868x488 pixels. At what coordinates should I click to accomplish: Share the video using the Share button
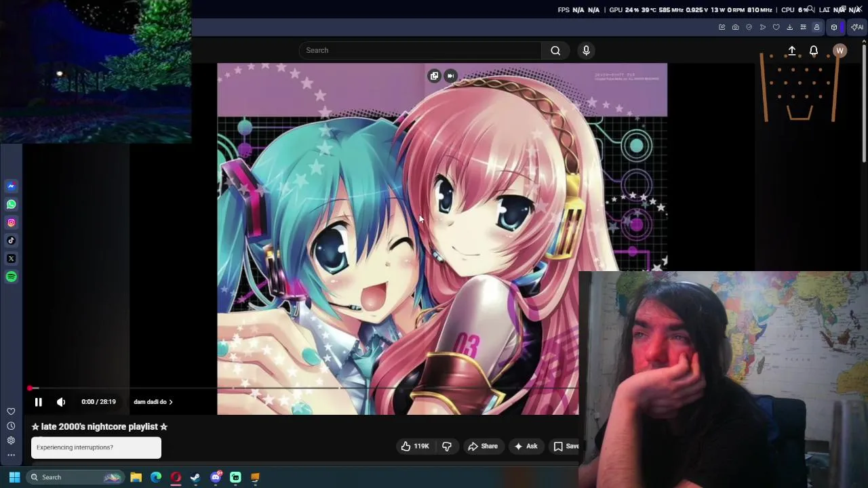tap(483, 446)
